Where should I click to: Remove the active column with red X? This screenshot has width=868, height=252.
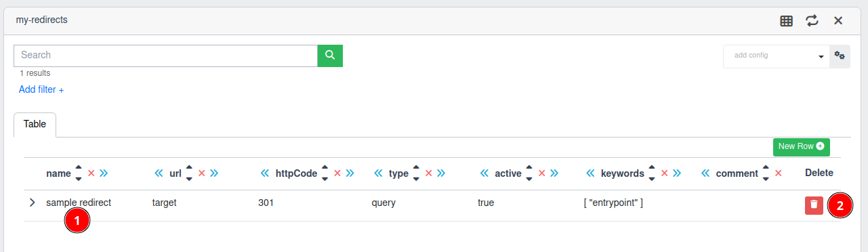click(541, 173)
